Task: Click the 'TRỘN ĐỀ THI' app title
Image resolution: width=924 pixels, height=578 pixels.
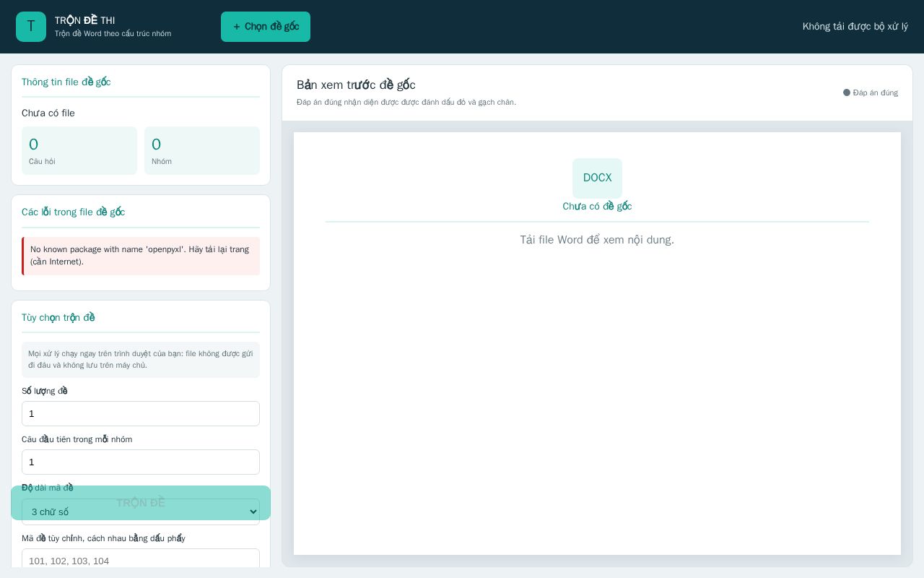Action: (85, 20)
